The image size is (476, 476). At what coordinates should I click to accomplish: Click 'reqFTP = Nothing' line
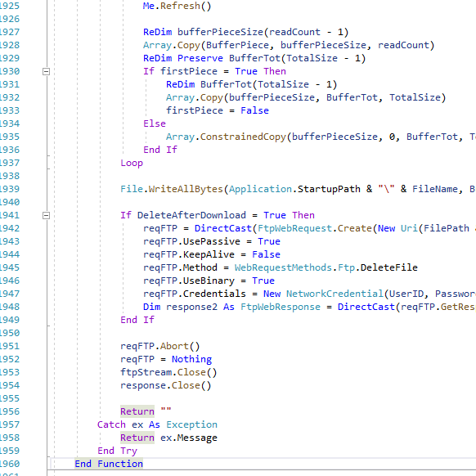point(166,359)
